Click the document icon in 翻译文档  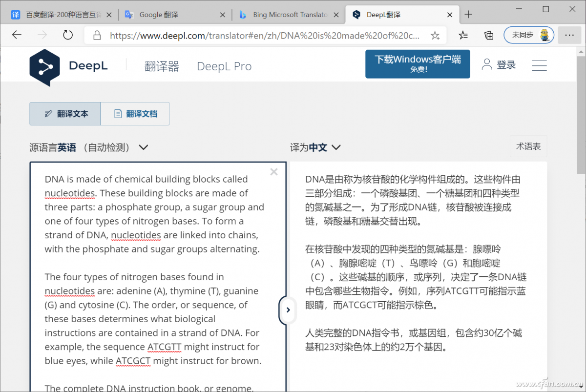[118, 114]
